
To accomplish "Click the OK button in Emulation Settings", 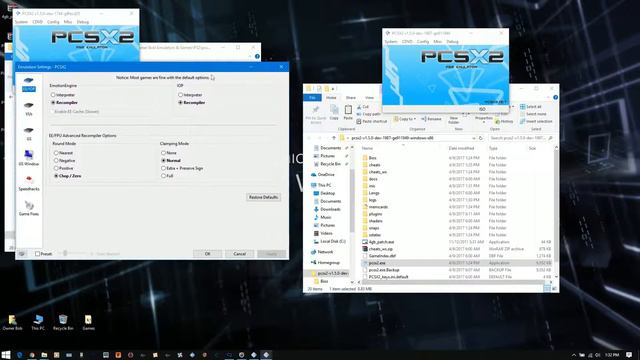I will coord(207,254).
